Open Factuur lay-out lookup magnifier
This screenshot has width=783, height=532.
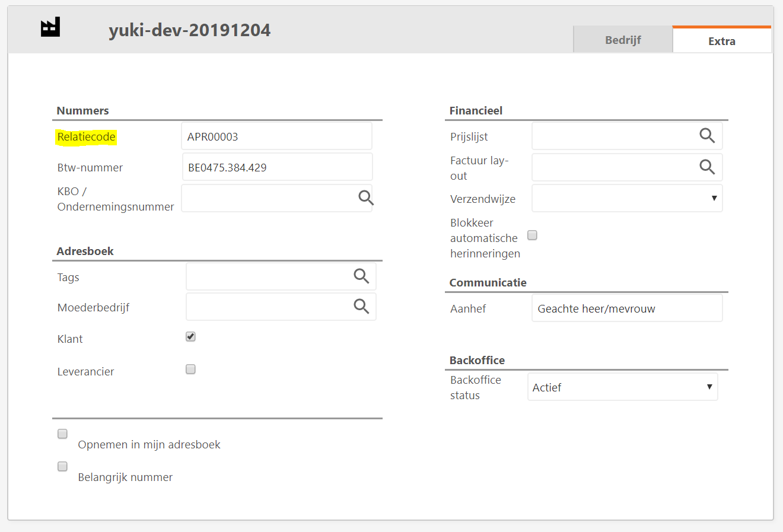706,167
